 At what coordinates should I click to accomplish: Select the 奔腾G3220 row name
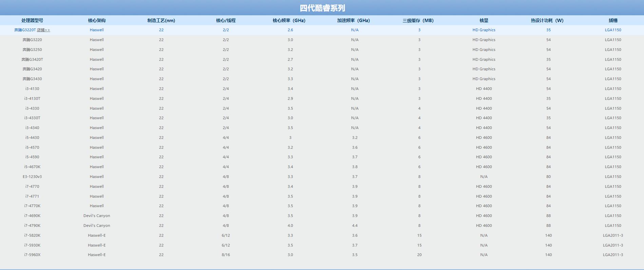point(32,40)
